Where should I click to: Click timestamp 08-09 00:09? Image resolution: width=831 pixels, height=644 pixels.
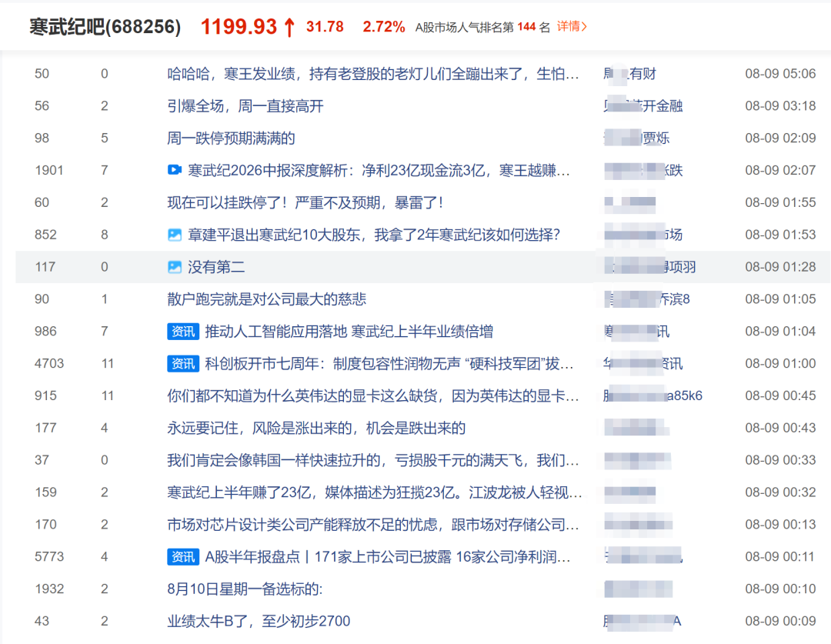(x=780, y=621)
